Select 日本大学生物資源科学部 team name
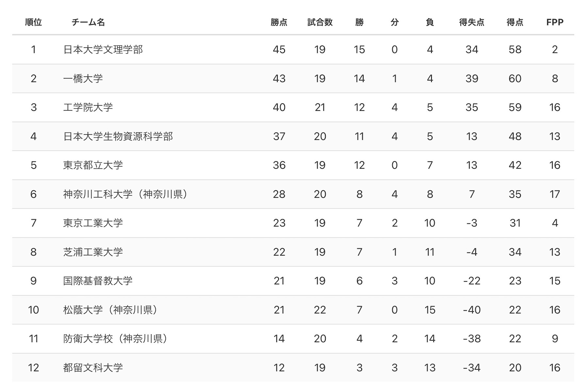This screenshot has width=588, height=392. click(x=118, y=136)
